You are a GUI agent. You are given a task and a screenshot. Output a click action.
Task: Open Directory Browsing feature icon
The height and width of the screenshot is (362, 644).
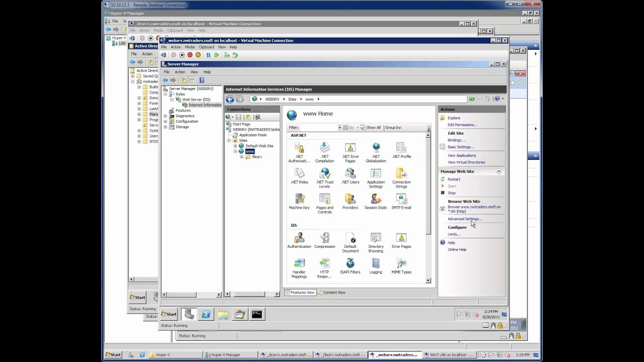point(376,242)
